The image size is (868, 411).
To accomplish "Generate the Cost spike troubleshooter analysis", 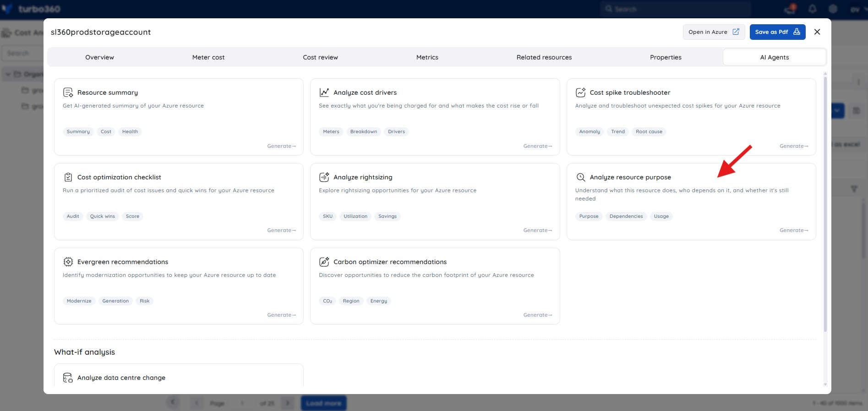I will coord(794,146).
